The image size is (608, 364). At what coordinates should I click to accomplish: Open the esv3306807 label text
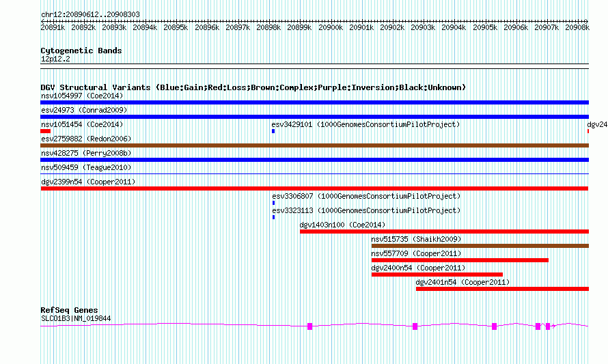tap(366, 196)
